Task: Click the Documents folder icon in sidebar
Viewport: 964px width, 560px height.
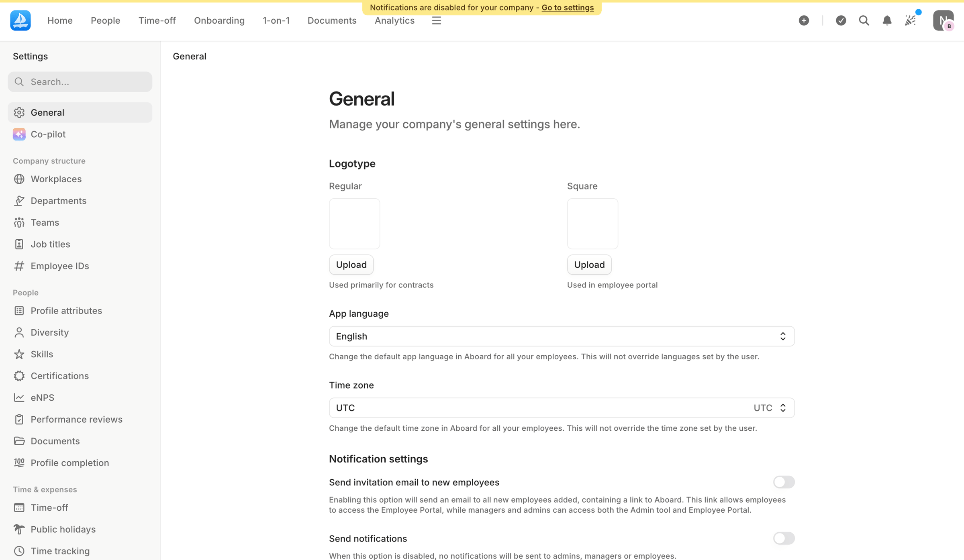Action: pyautogui.click(x=19, y=441)
